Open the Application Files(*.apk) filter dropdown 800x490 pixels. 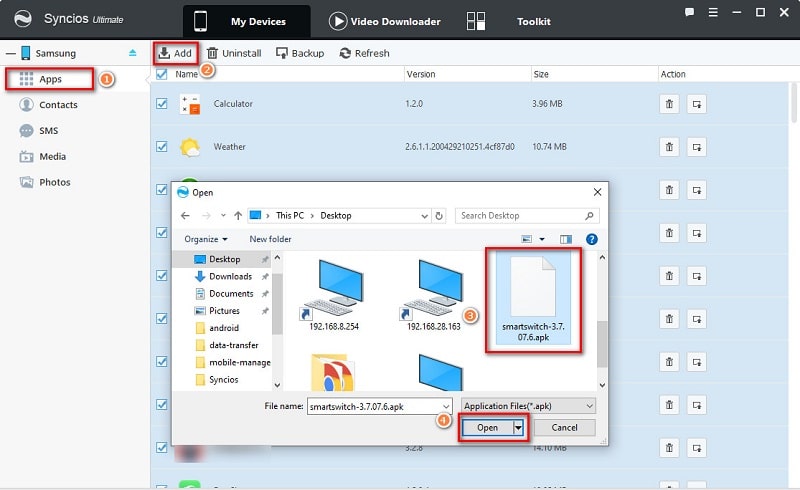coord(528,406)
